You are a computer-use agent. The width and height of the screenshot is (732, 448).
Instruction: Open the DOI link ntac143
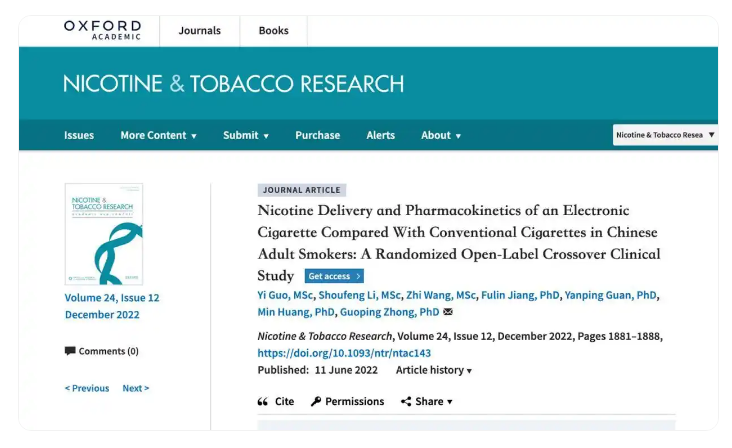[344, 353]
